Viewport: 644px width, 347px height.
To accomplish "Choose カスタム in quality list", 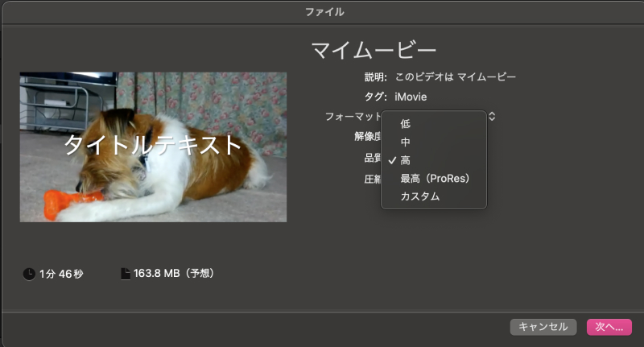I will 420,196.
